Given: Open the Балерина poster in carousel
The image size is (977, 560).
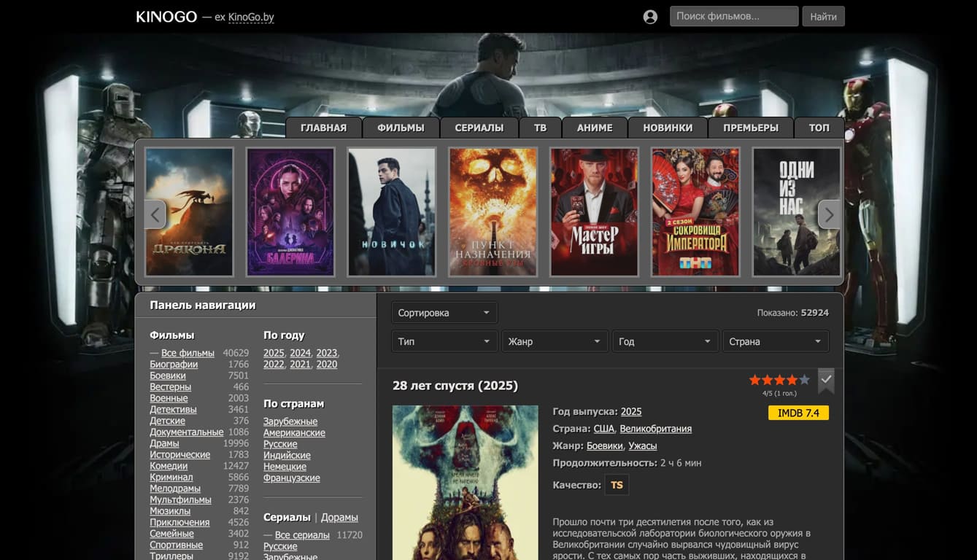Looking at the screenshot, I should (x=290, y=212).
